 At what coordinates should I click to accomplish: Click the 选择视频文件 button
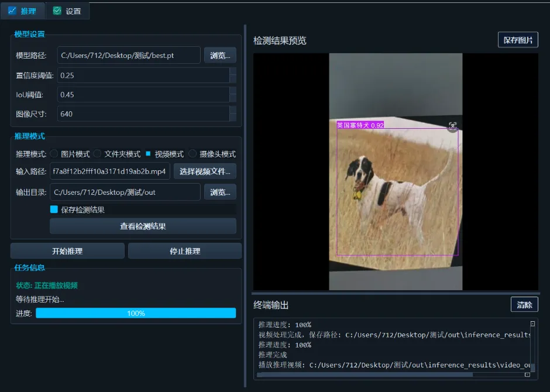205,171
